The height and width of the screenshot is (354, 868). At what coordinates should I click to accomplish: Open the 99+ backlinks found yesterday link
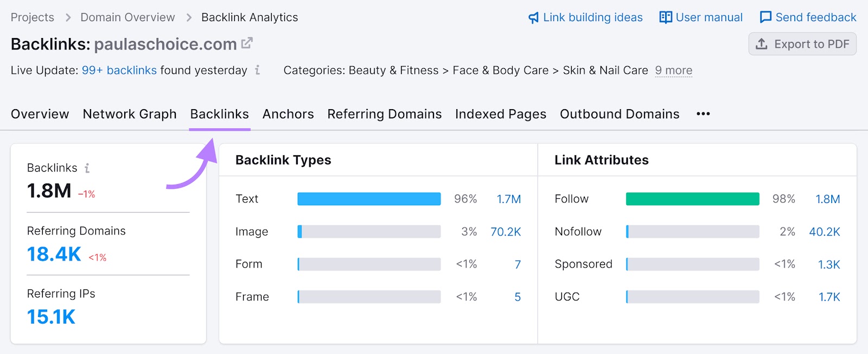click(x=119, y=70)
